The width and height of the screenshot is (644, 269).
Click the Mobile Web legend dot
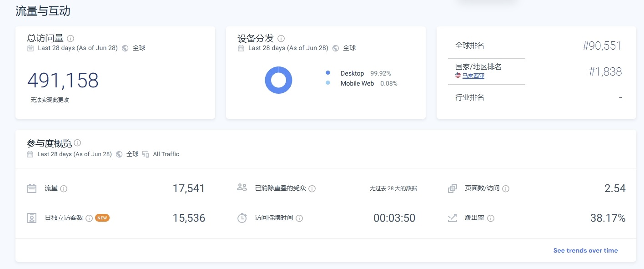(328, 83)
